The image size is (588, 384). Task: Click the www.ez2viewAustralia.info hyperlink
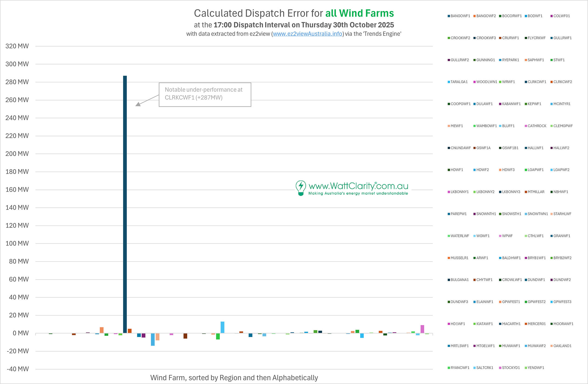307,34
